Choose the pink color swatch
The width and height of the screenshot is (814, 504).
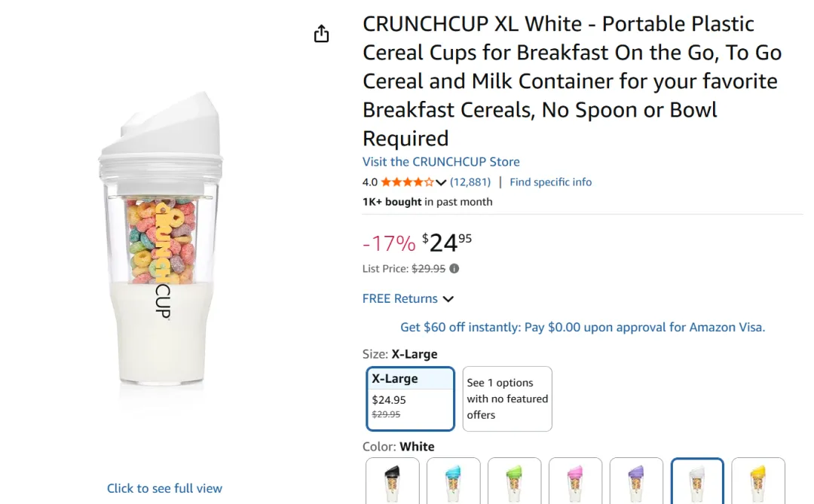(x=575, y=481)
